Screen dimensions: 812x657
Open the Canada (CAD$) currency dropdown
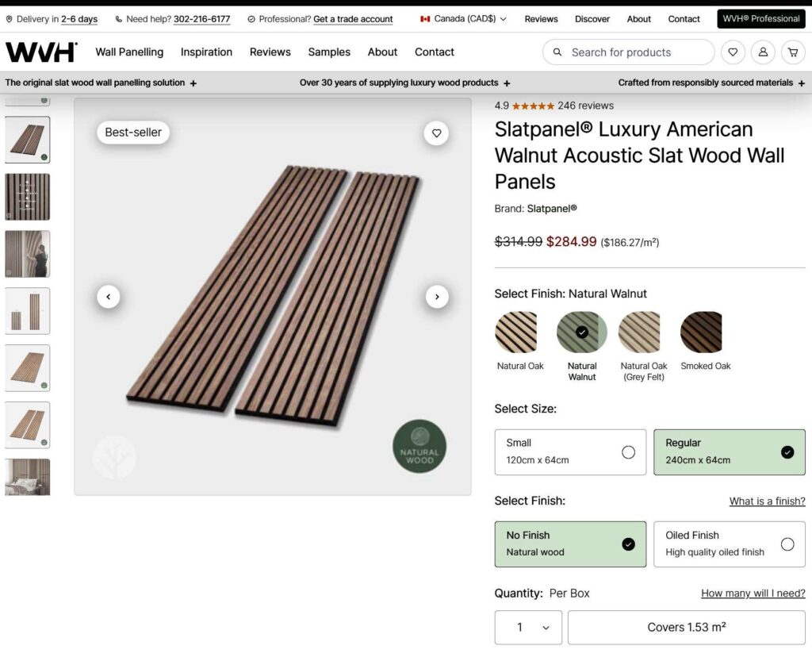[464, 19]
